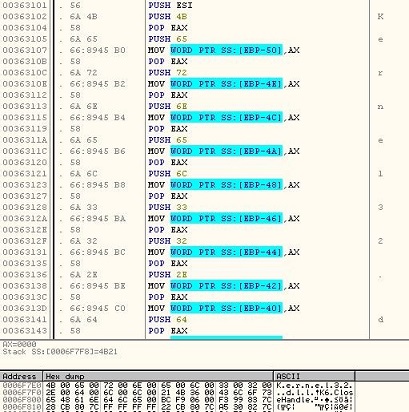
Task: Click the PUSH 6C instruction
Action: coord(168,174)
